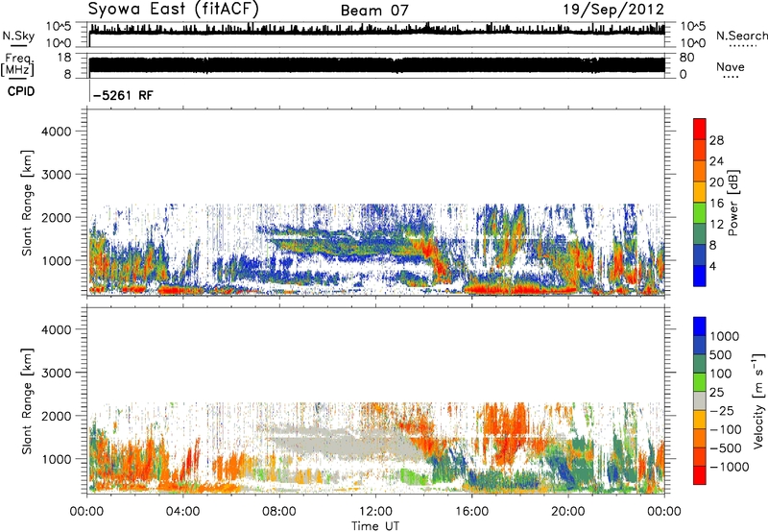Select the "Beam 07" header label

(374, 11)
